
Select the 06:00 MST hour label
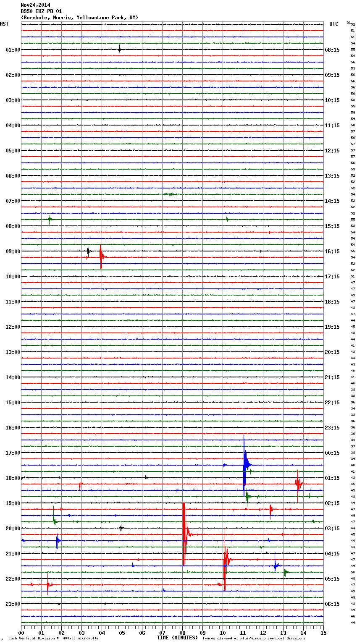tap(13, 176)
